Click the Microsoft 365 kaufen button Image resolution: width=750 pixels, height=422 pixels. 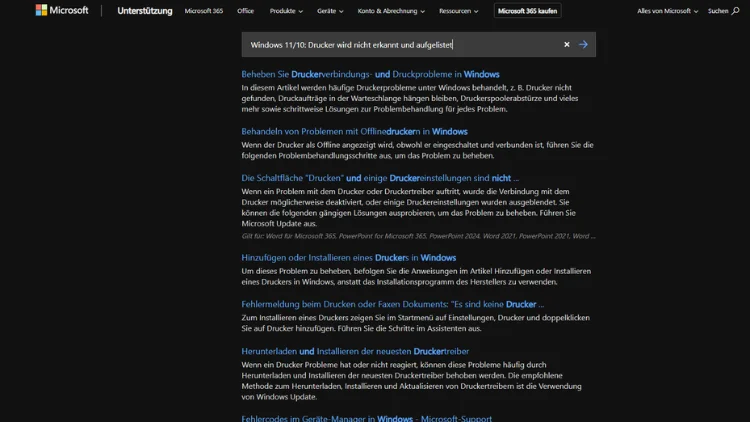(527, 11)
